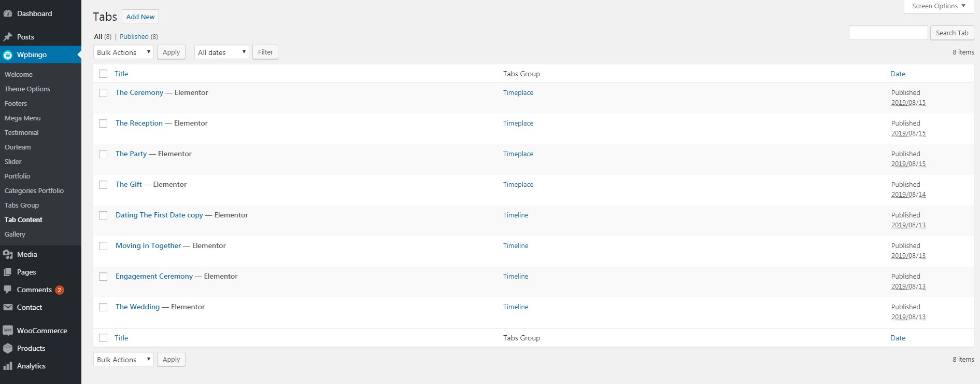Click the Add New button
The height and width of the screenshot is (384, 980).
tap(140, 17)
